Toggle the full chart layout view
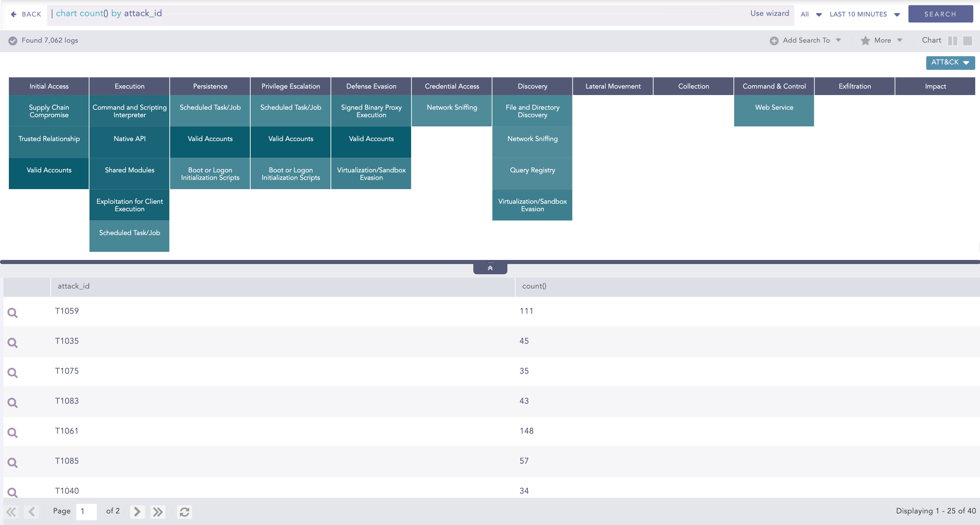980x525 pixels. [x=967, y=41]
